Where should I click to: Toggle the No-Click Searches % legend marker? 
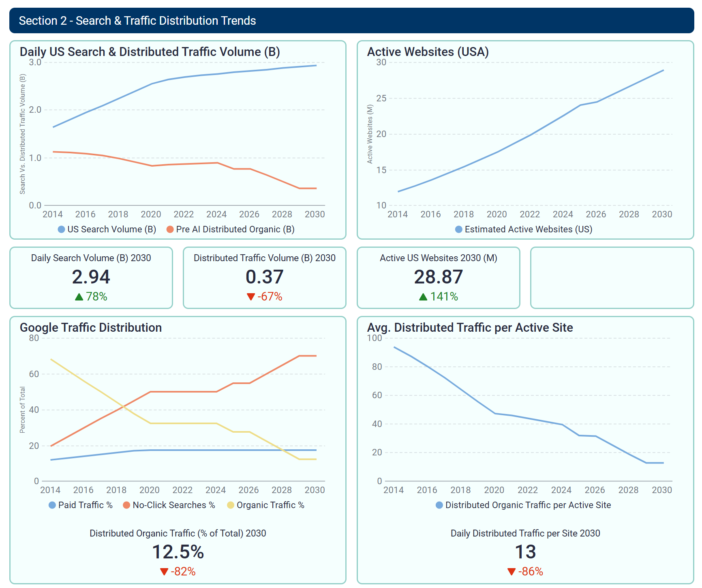point(126,505)
